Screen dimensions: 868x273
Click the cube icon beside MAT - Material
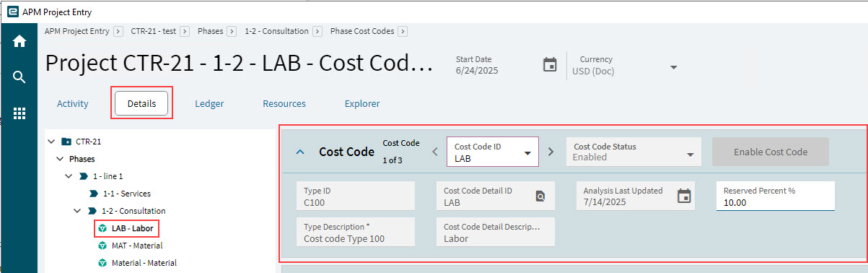102,246
